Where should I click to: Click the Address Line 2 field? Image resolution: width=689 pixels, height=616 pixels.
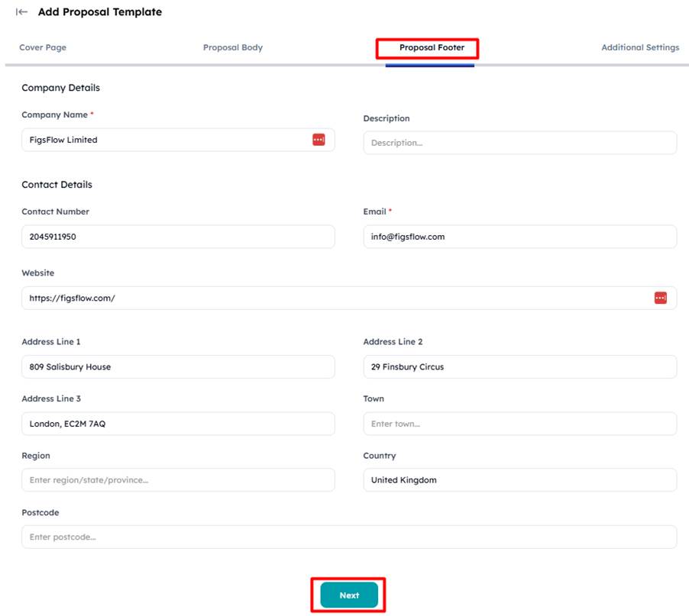coord(520,366)
